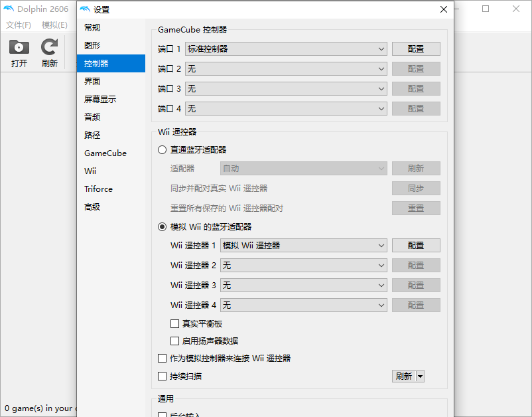Enable the 真实平衡板 checkbox
532x417 pixels.
click(x=174, y=323)
